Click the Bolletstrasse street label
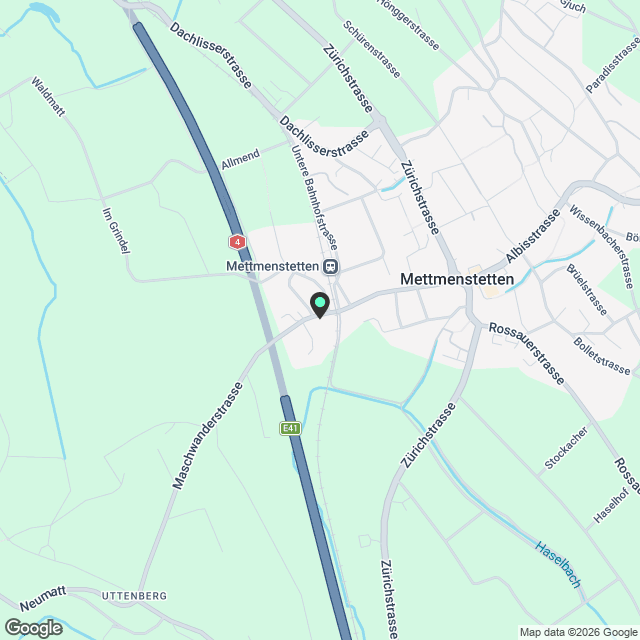This screenshot has height=640, width=640. tap(602, 356)
